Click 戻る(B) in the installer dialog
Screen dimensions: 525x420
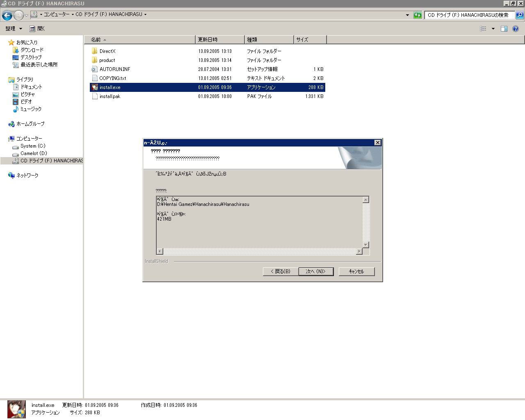pos(280,272)
